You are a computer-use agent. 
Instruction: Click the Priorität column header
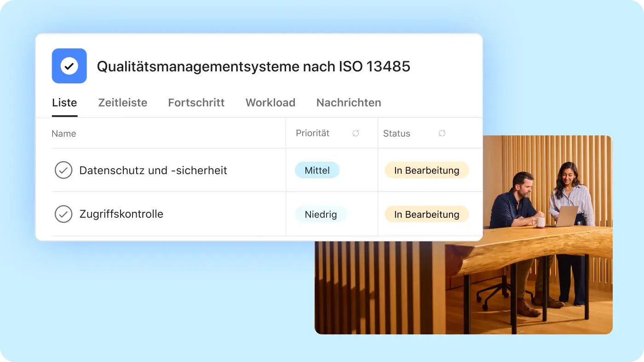coord(313,133)
